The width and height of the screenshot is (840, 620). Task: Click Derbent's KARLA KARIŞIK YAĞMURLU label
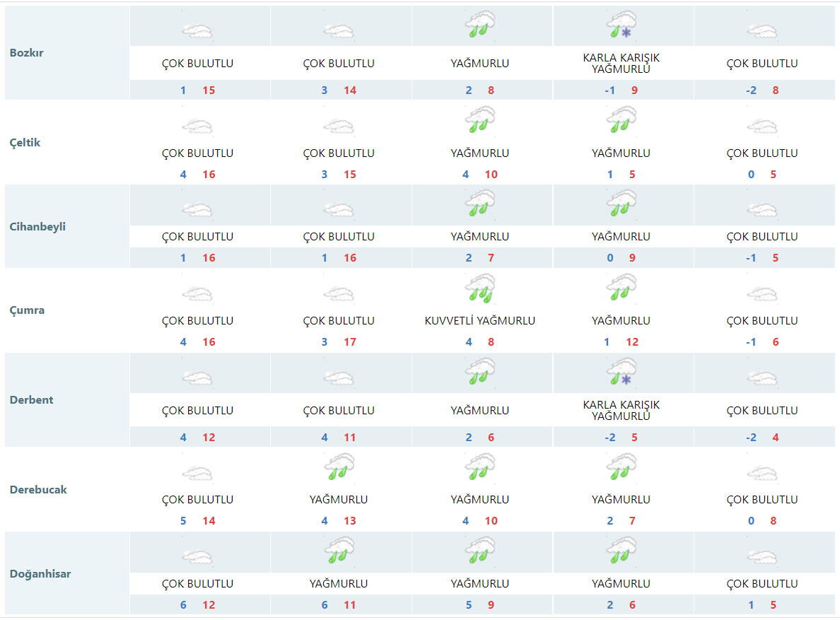coord(621,410)
